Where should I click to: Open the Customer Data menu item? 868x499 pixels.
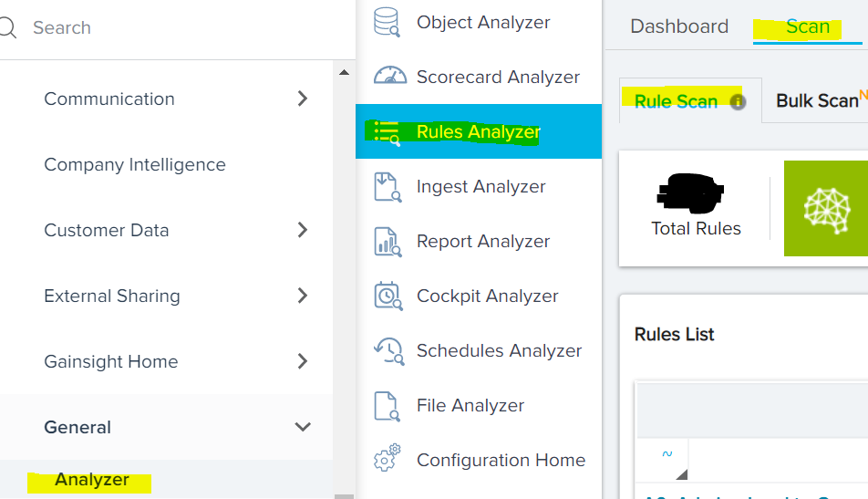107,230
